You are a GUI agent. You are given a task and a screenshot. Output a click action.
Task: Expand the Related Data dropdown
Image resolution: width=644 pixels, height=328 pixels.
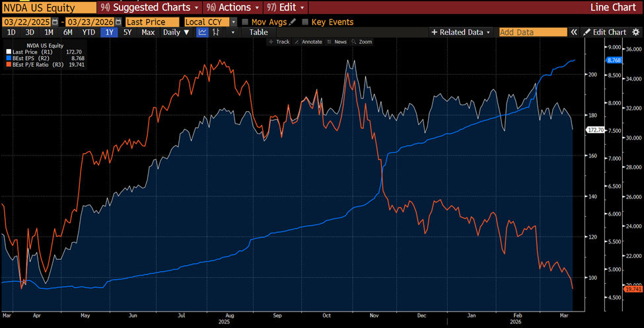[461, 32]
